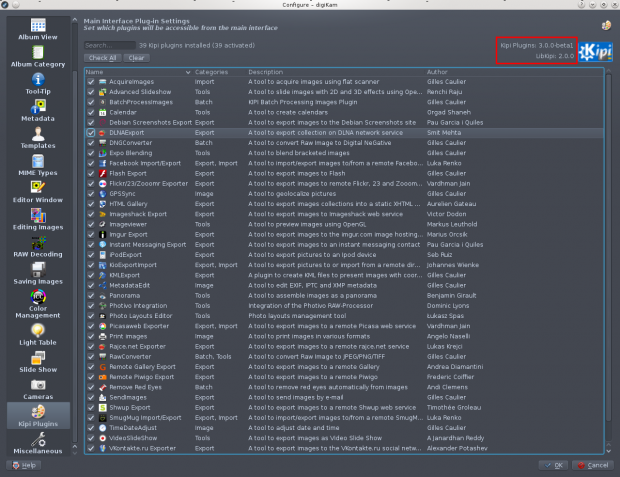Toggle the GPSSync plugin checkbox
620x477 pixels.
(x=91, y=194)
